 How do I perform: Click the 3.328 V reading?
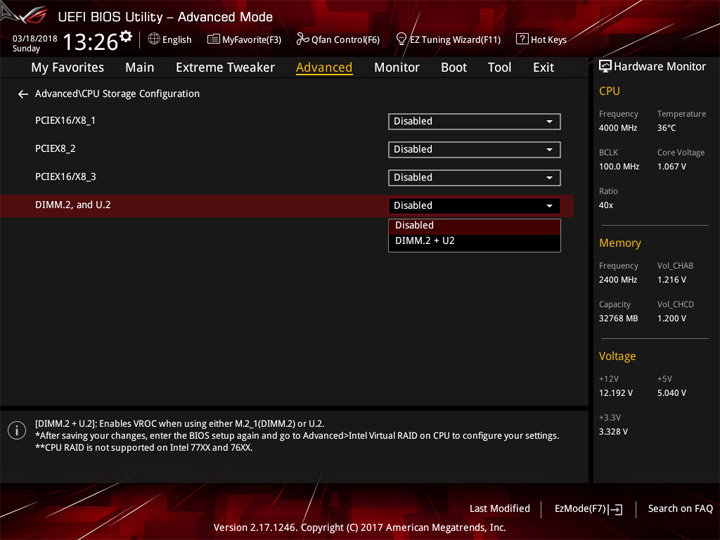coord(613,432)
